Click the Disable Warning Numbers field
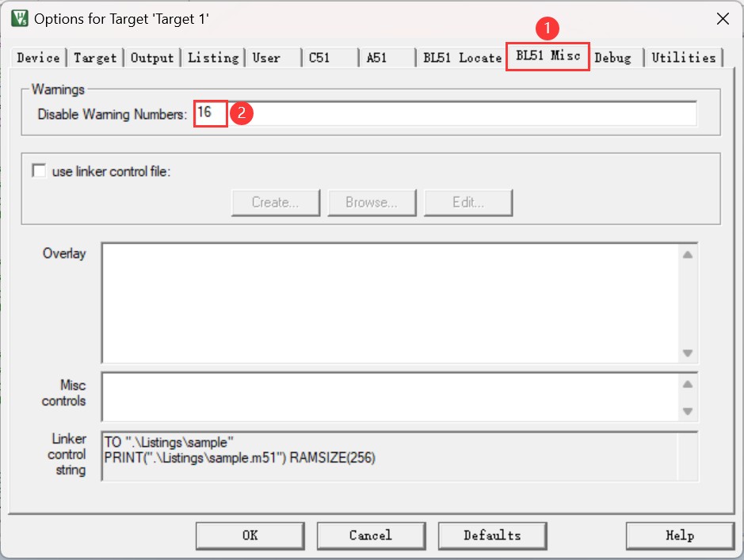Image resolution: width=744 pixels, height=560 pixels. (445, 114)
